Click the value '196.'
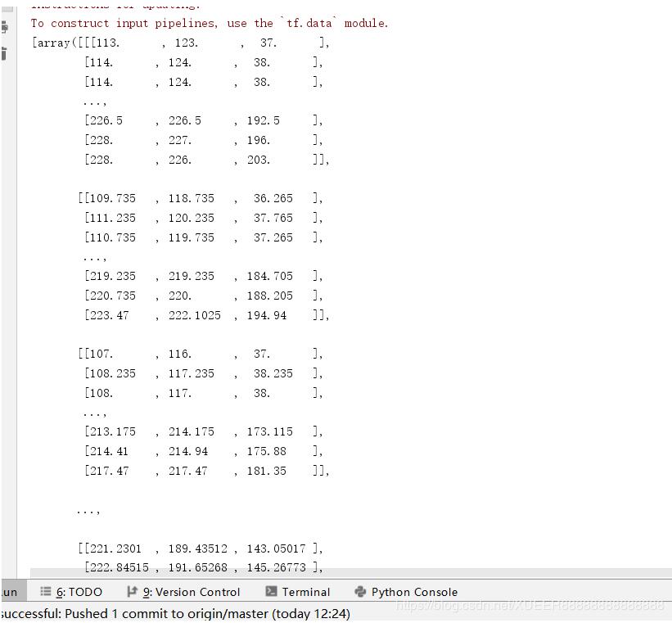The width and height of the screenshot is (672, 623). 259,140
